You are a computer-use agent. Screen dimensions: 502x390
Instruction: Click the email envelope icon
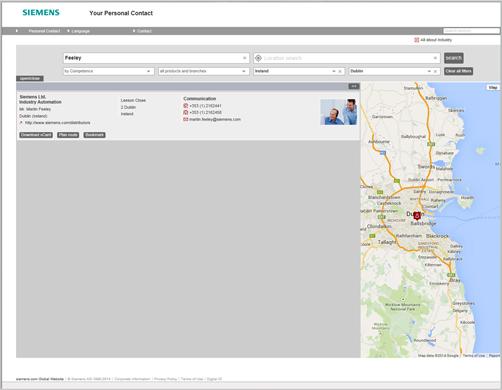click(x=186, y=119)
